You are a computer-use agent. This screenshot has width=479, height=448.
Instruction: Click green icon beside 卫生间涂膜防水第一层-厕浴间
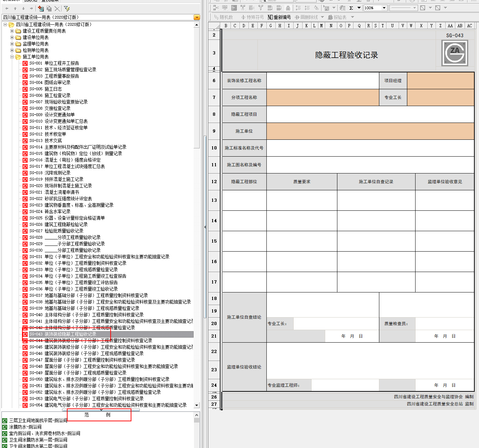(5, 440)
